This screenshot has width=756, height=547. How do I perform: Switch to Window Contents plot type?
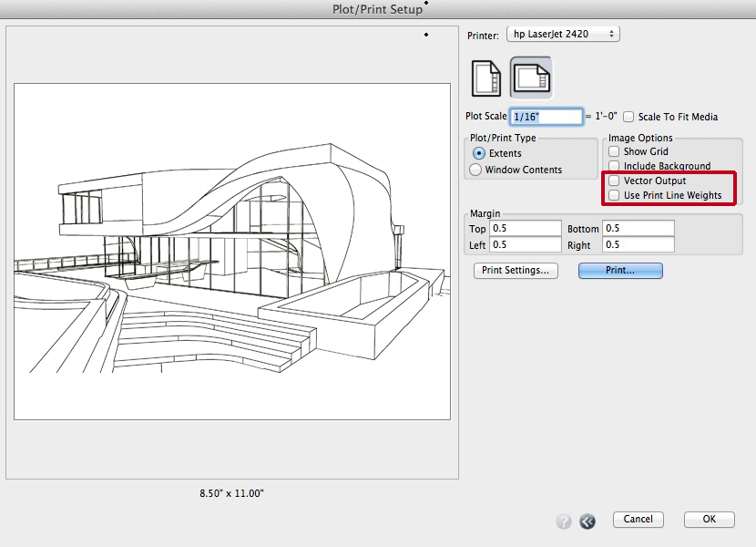coord(478,170)
